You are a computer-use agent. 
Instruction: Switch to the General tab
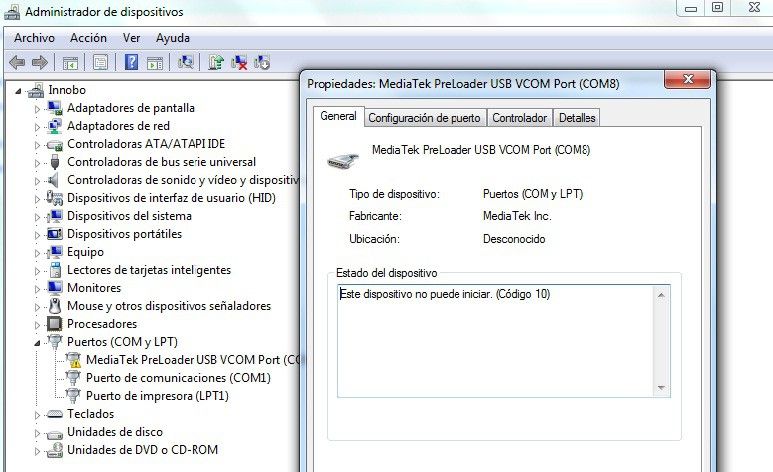click(x=338, y=116)
